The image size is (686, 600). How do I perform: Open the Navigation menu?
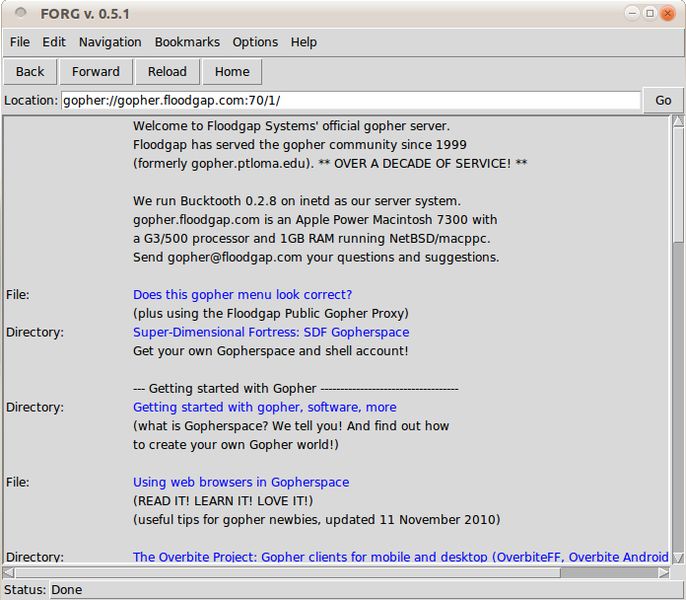pos(110,42)
